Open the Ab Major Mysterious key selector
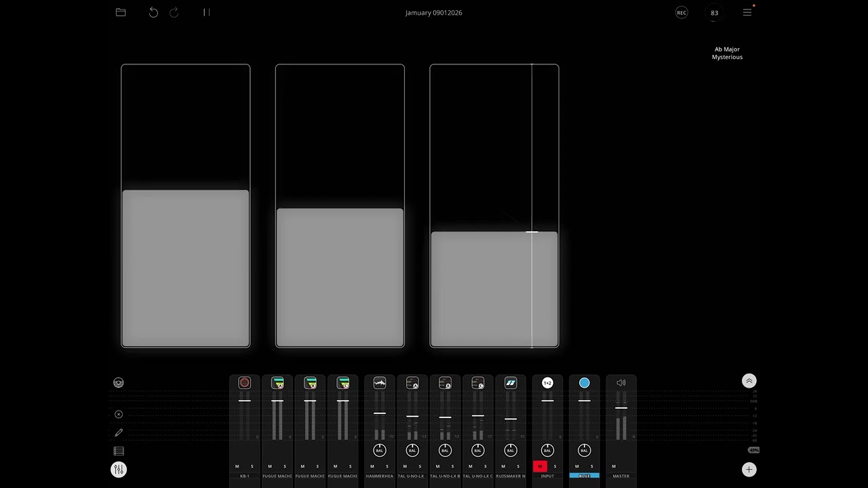Image resolution: width=868 pixels, height=488 pixels. click(727, 53)
